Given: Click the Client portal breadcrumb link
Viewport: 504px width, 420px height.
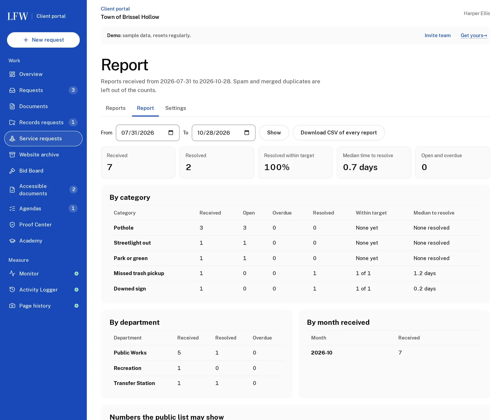Looking at the screenshot, I should 115,9.
